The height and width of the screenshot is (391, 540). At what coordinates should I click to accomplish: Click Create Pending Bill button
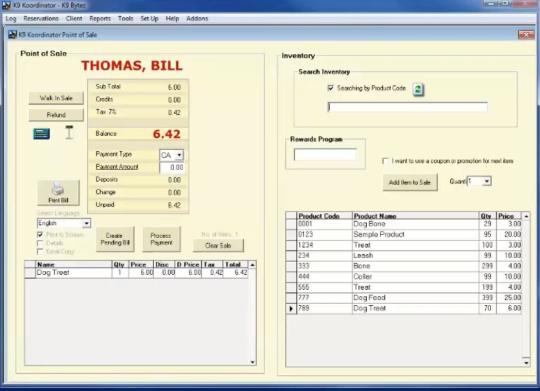(115, 239)
